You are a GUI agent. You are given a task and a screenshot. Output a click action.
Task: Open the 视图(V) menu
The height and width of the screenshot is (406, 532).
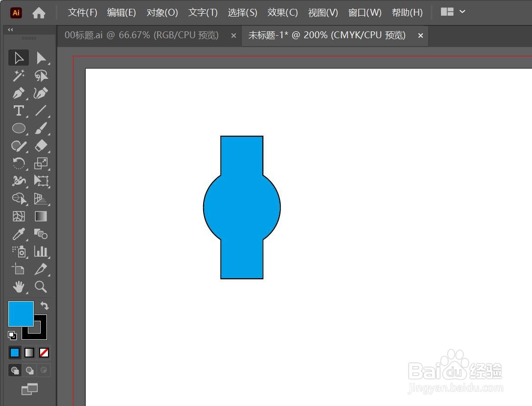pyautogui.click(x=323, y=13)
